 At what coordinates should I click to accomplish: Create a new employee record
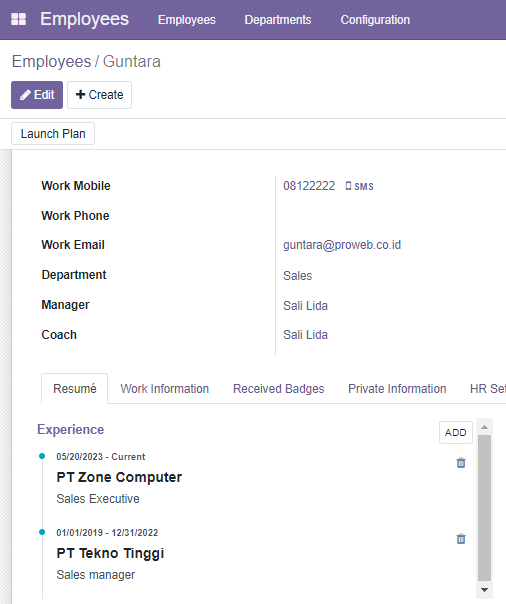pos(99,95)
